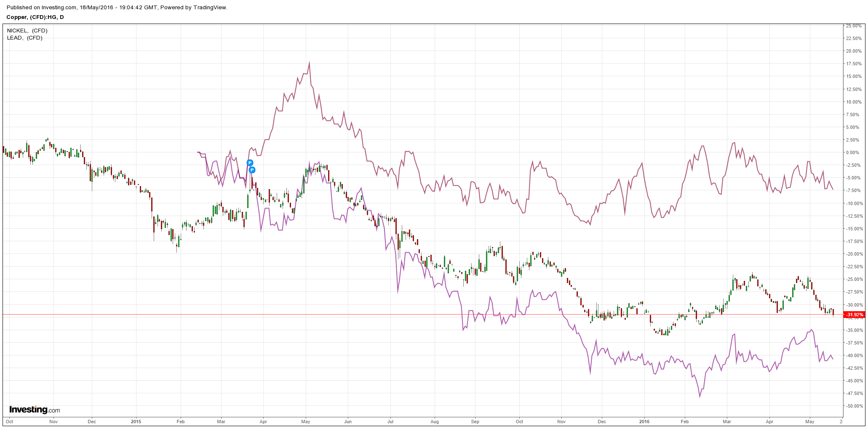Select the 0.00% baseline axis label
The image size is (868, 427).
click(853, 153)
